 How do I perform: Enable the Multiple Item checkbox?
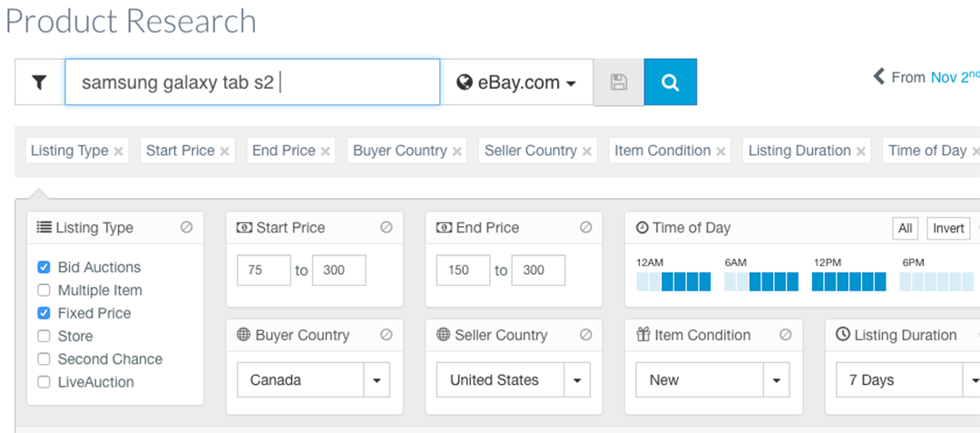click(44, 290)
